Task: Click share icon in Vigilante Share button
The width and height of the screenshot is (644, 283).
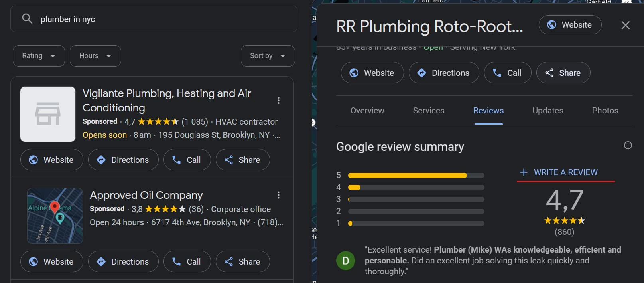Action: [x=228, y=160]
